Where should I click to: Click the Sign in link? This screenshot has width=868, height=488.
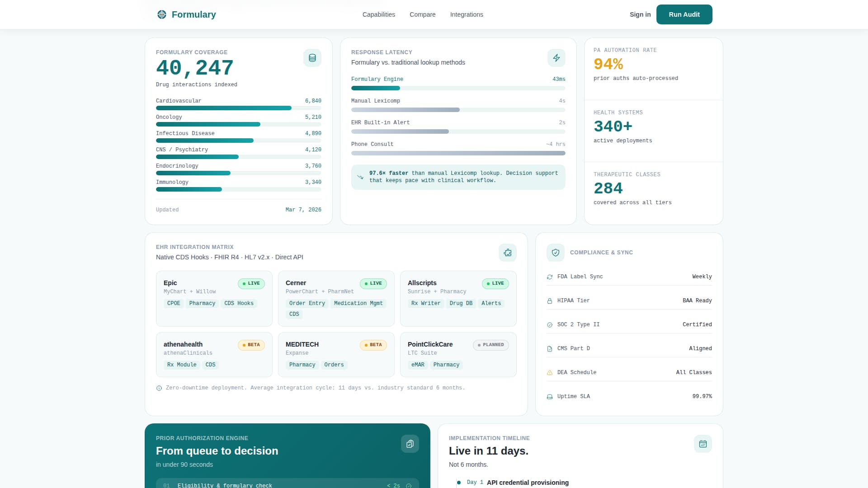point(640,14)
